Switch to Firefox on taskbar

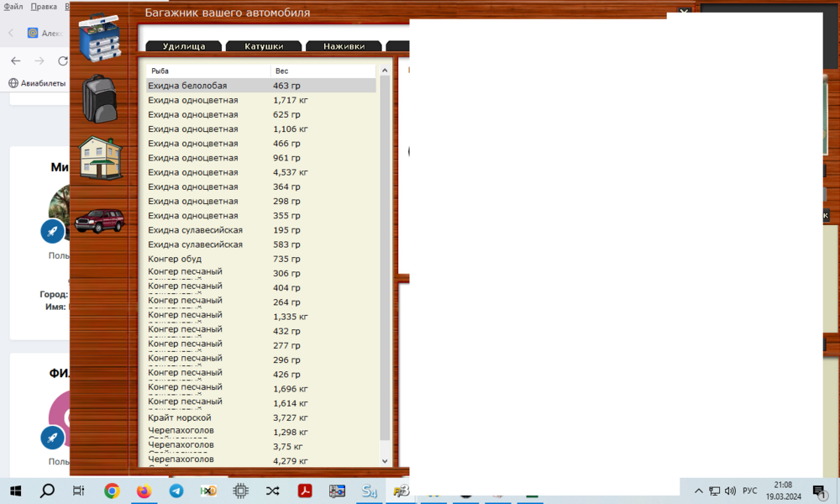(x=144, y=491)
